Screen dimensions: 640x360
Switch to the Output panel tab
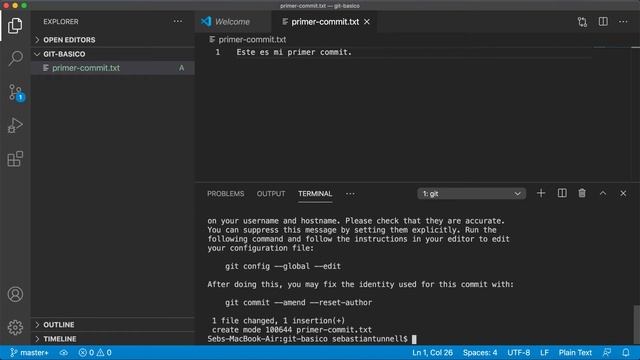coord(271,194)
